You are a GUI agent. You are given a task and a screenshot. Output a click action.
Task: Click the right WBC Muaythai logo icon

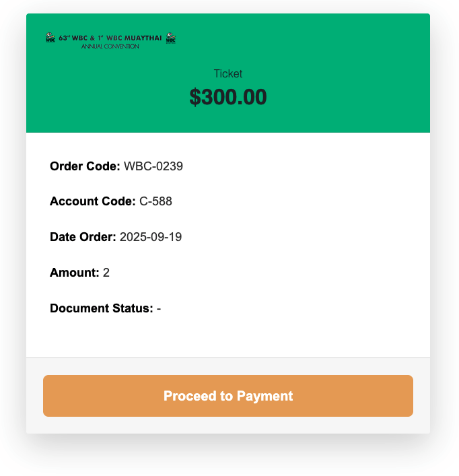point(171,38)
